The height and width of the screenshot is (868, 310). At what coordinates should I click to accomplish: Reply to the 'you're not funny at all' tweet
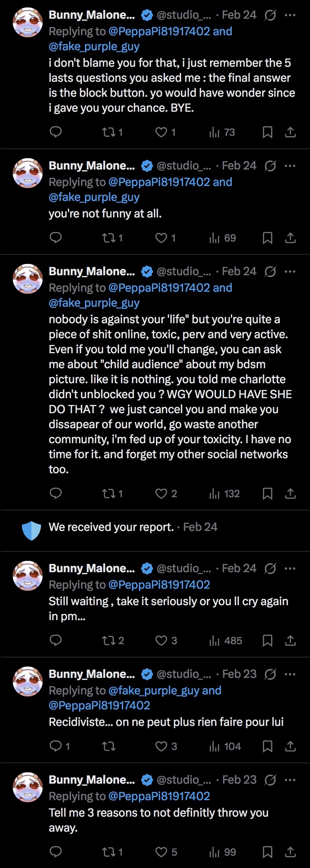coord(56,238)
